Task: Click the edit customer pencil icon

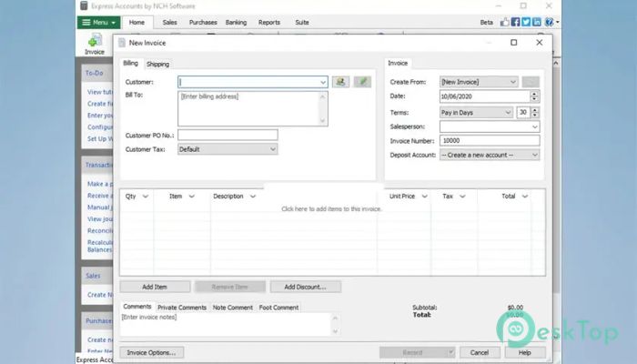Action: tap(362, 82)
